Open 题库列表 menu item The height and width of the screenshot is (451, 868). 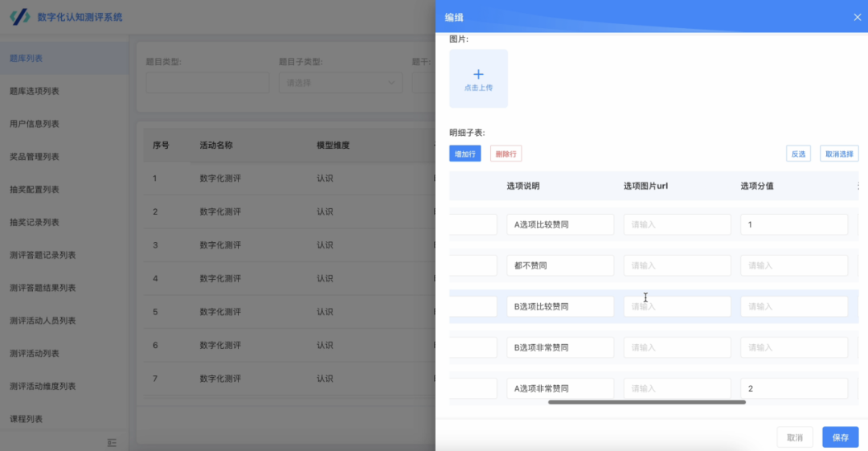pyautogui.click(x=64, y=58)
